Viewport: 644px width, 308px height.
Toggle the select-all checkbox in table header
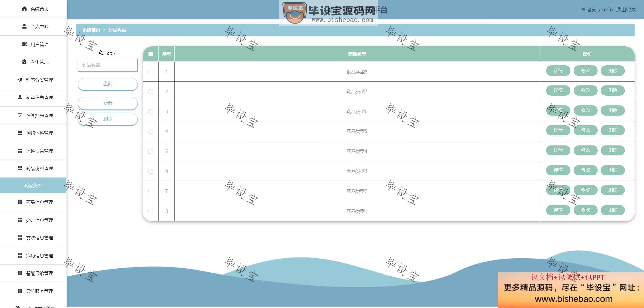coord(151,54)
